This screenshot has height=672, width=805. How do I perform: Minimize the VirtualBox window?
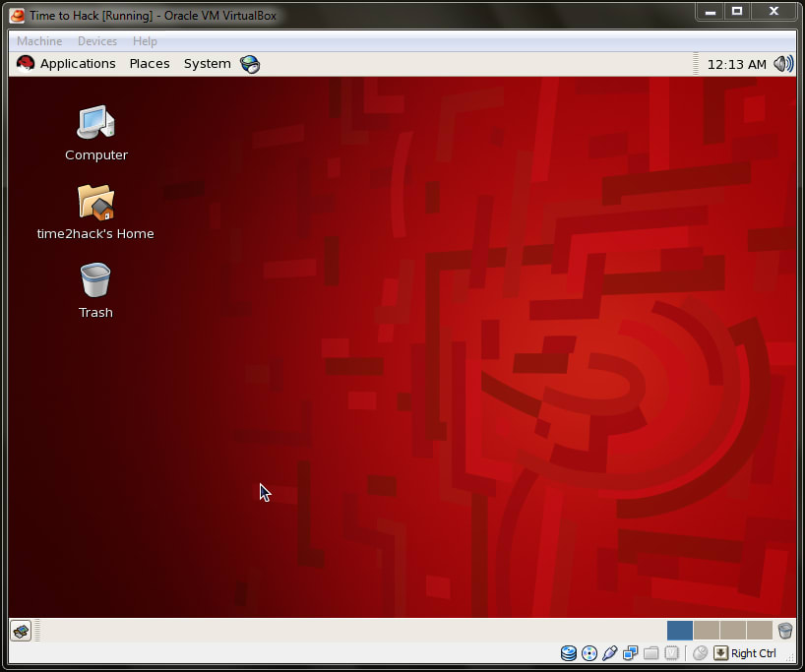[x=711, y=11]
